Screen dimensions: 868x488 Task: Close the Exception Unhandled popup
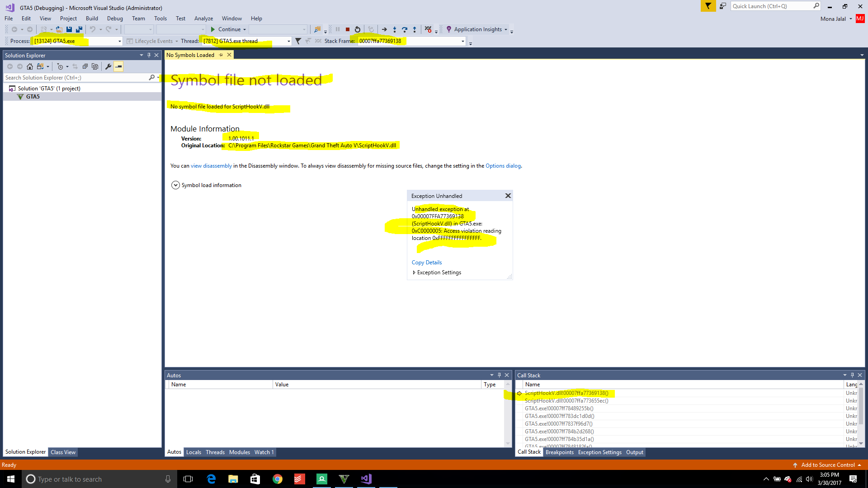[508, 196]
